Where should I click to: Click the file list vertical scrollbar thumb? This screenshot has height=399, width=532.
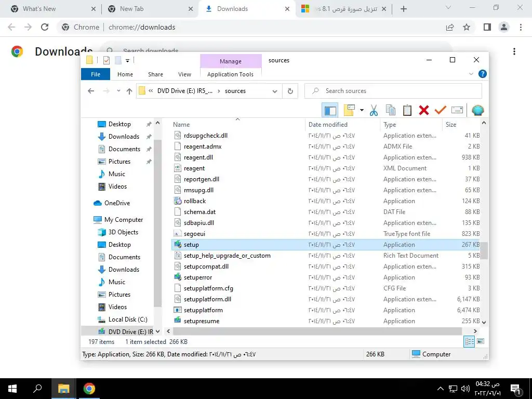point(484,250)
